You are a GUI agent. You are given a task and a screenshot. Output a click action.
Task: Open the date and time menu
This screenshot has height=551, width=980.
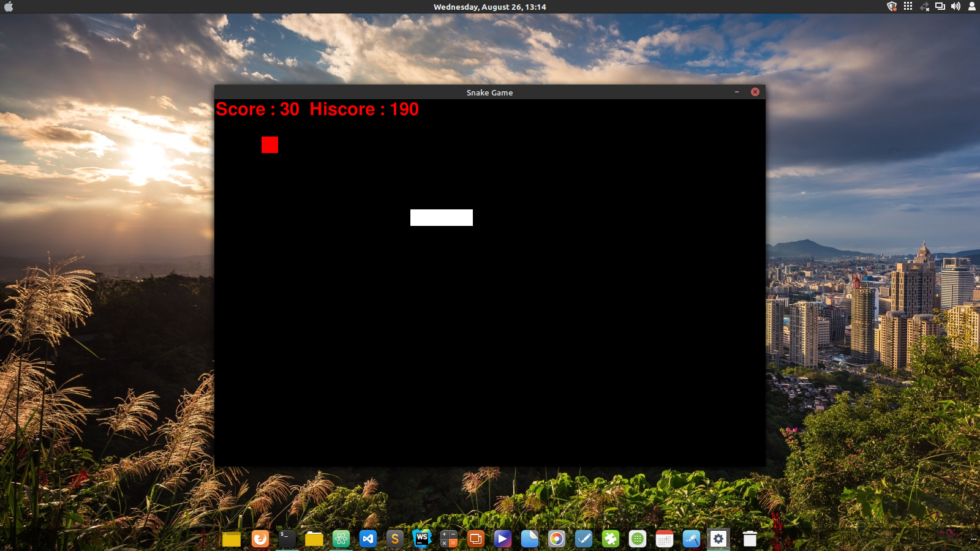[x=490, y=7]
